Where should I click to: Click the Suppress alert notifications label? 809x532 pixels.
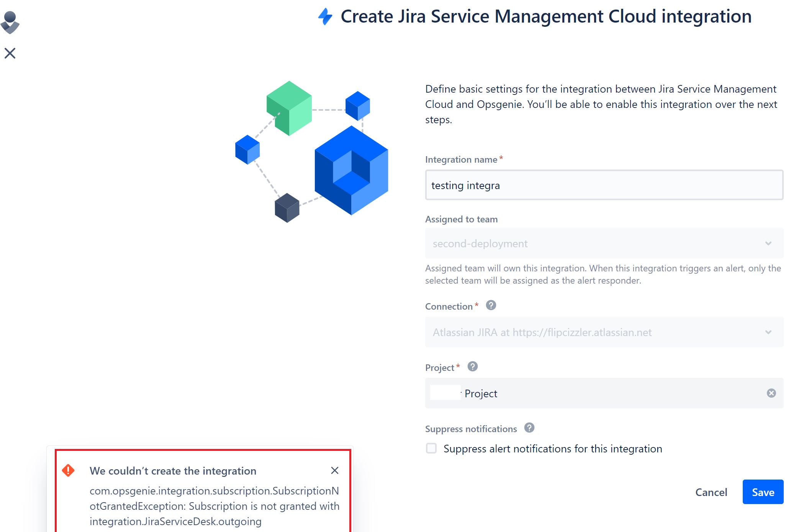click(553, 449)
